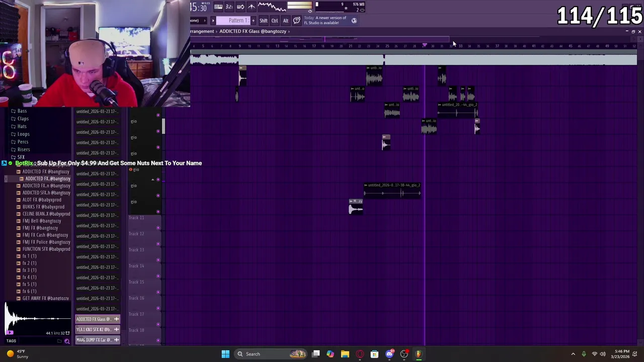The width and height of the screenshot is (644, 362).
Task: Open the Claps folder in browser
Action: click(23, 119)
